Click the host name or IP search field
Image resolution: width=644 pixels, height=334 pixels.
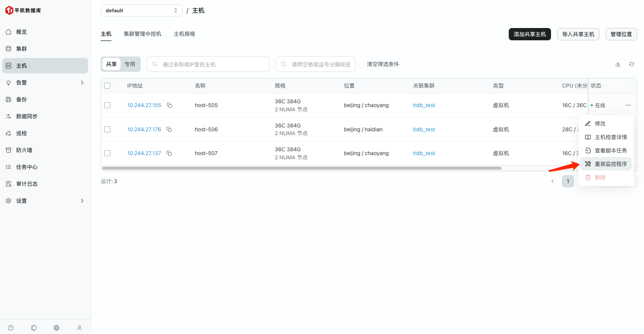[208, 64]
